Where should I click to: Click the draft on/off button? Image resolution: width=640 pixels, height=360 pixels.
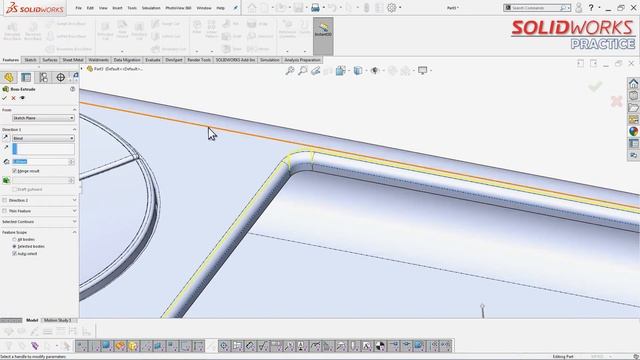tap(6, 180)
